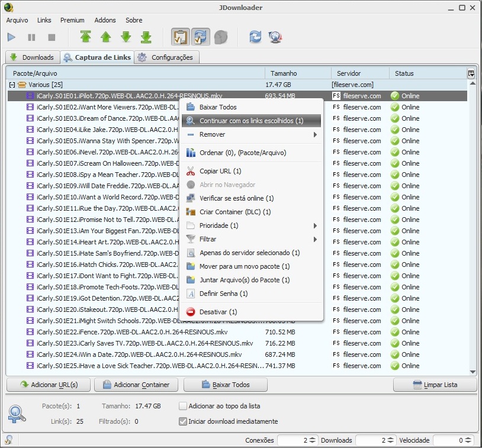Move selection up one position
This screenshot has width=482, height=448.
tap(106, 37)
